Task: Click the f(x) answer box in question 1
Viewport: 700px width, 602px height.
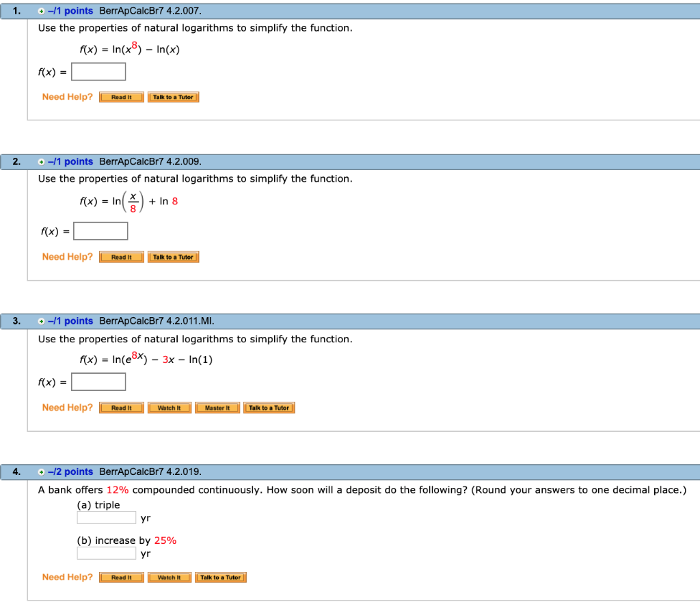Action: pyautogui.click(x=98, y=70)
